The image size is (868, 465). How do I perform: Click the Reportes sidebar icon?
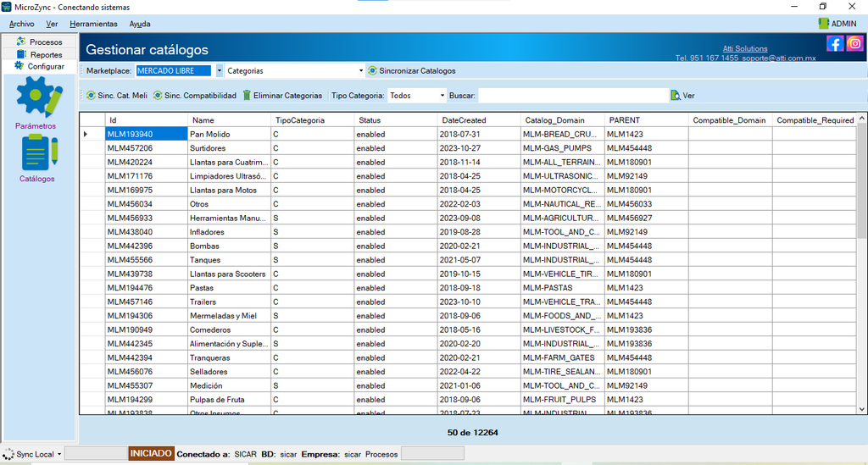(x=21, y=54)
